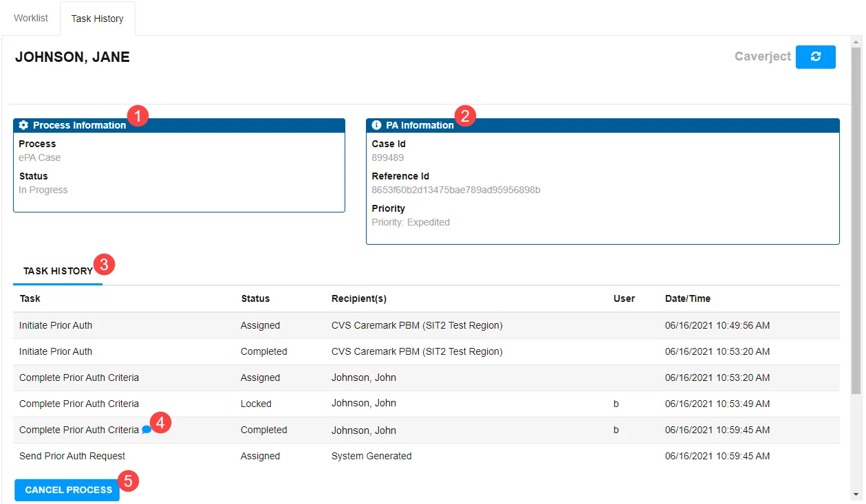The width and height of the screenshot is (866, 504).
Task: Click user b in the Locked row
Action: click(x=616, y=404)
